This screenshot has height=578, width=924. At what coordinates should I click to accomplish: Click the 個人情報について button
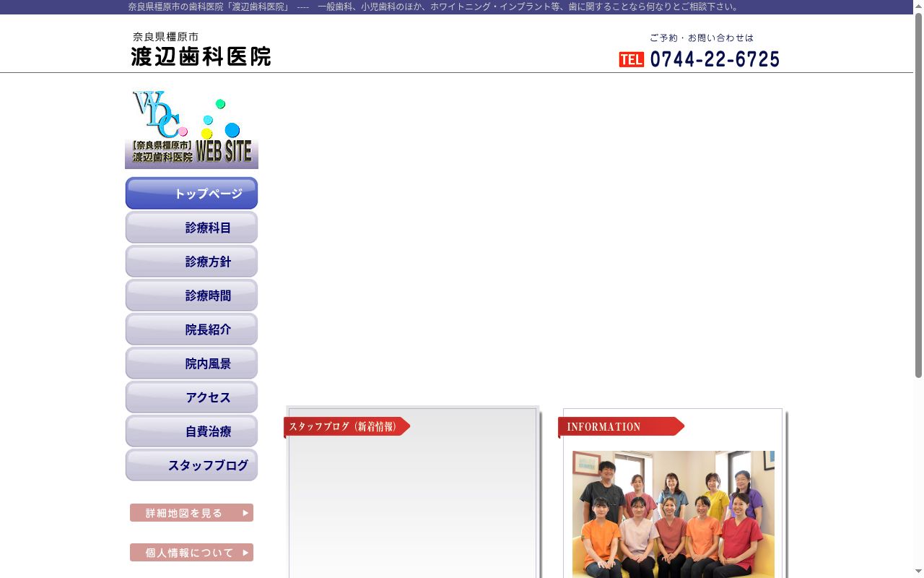click(191, 553)
